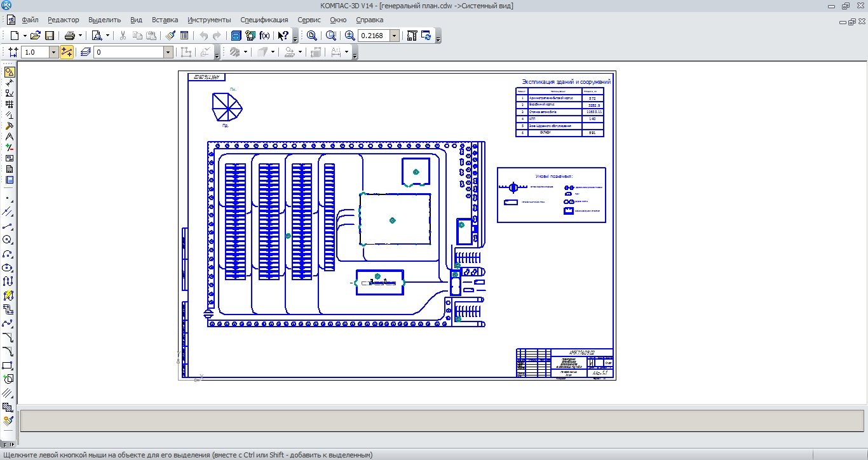Open the Инструменты menu
Viewport: 868px width, 460px height.
point(209,20)
